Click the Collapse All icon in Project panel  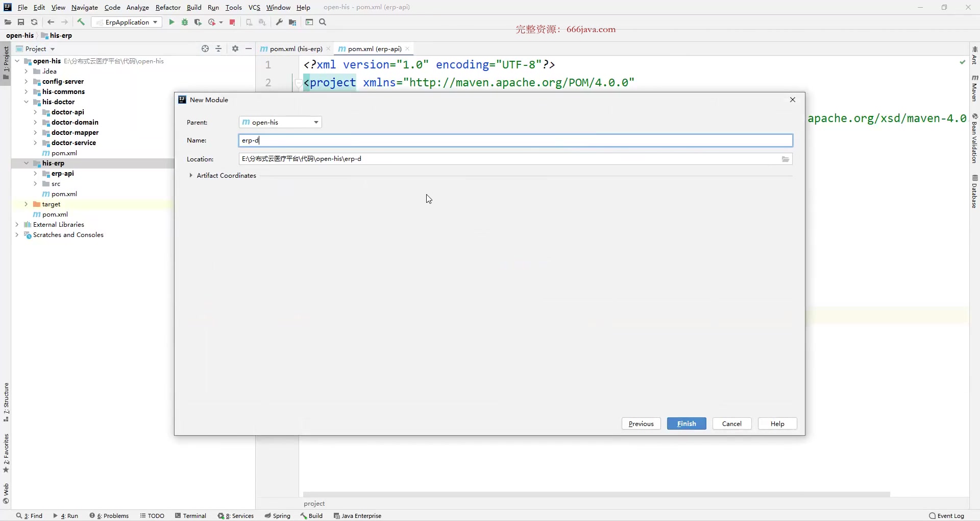(218, 49)
